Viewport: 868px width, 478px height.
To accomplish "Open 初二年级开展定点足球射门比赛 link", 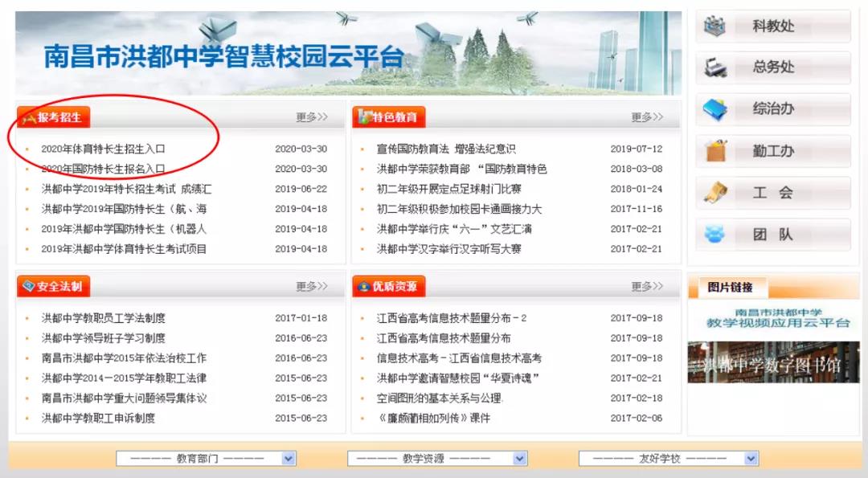I will coord(449,190).
